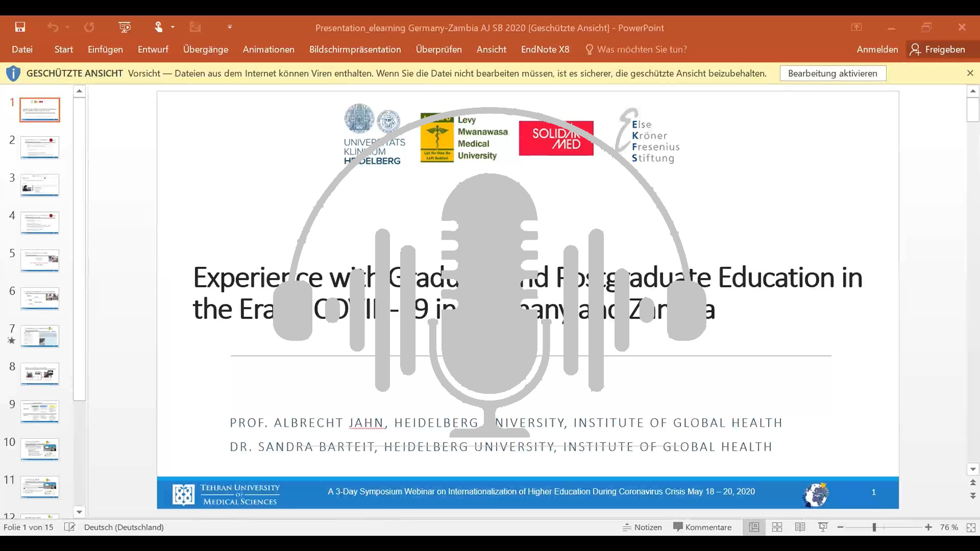980x551 pixels.
Task: Expand the touch/mouse mode dropdown arrow
Action: pos(173,27)
